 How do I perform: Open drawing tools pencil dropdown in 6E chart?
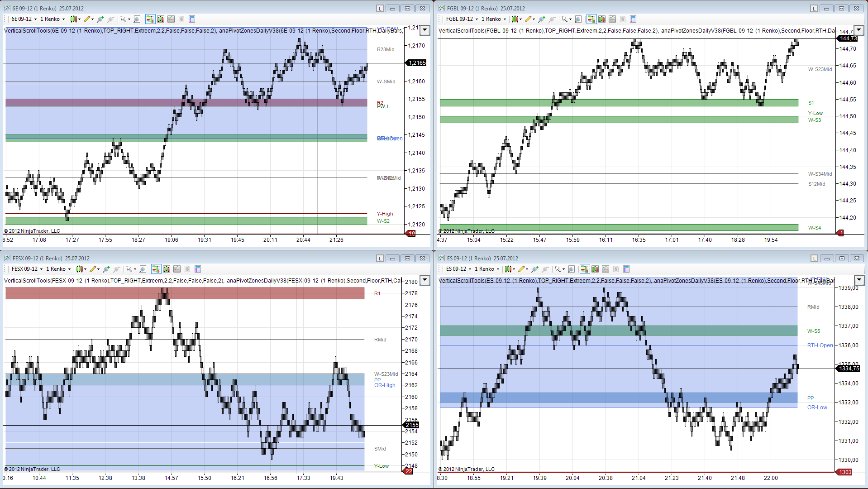(x=89, y=19)
